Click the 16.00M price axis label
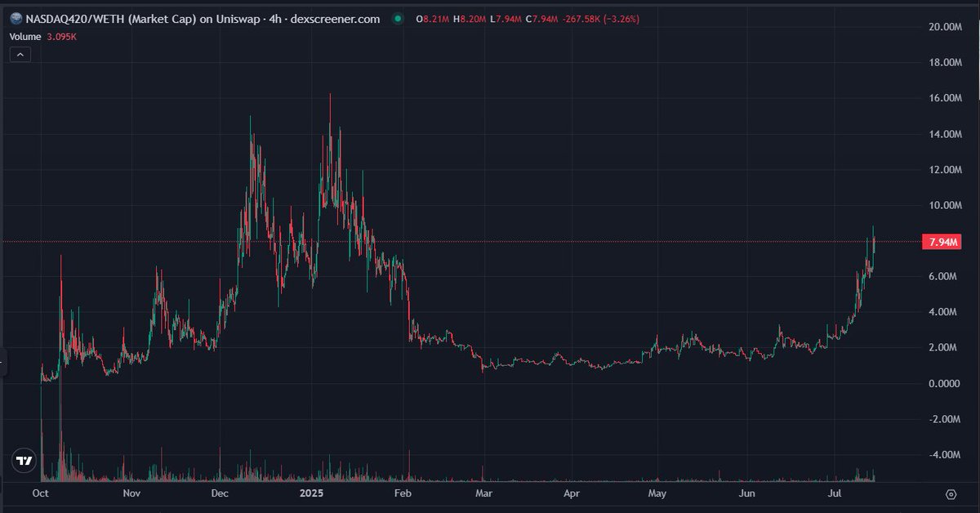Screen dimensions: 980x513 pyautogui.click(x=943, y=98)
